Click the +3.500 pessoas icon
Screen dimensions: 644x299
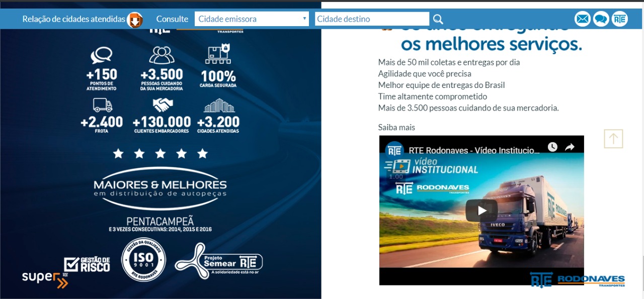coord(162,55)
